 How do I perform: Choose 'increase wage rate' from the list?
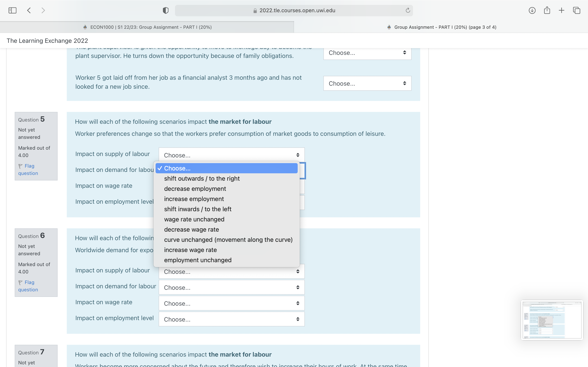pos(190,250)
